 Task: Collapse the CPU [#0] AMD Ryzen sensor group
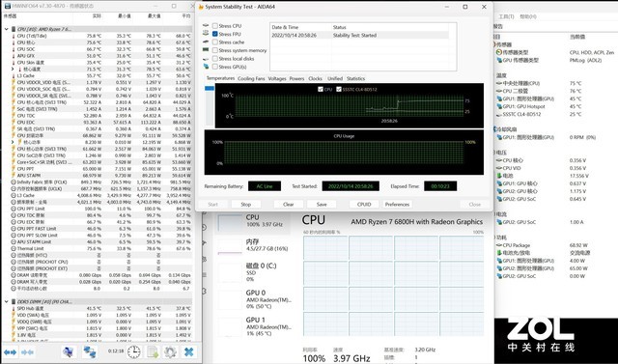7,29
